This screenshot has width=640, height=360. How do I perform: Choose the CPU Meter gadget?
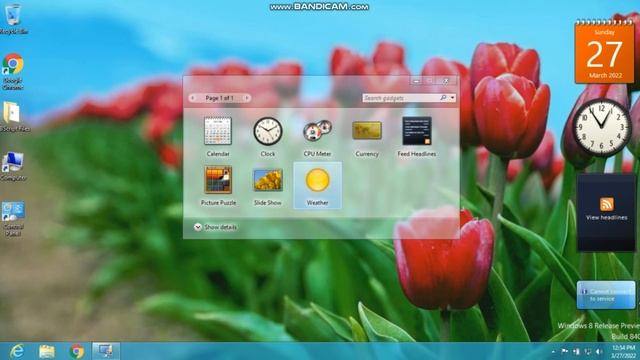317,137
